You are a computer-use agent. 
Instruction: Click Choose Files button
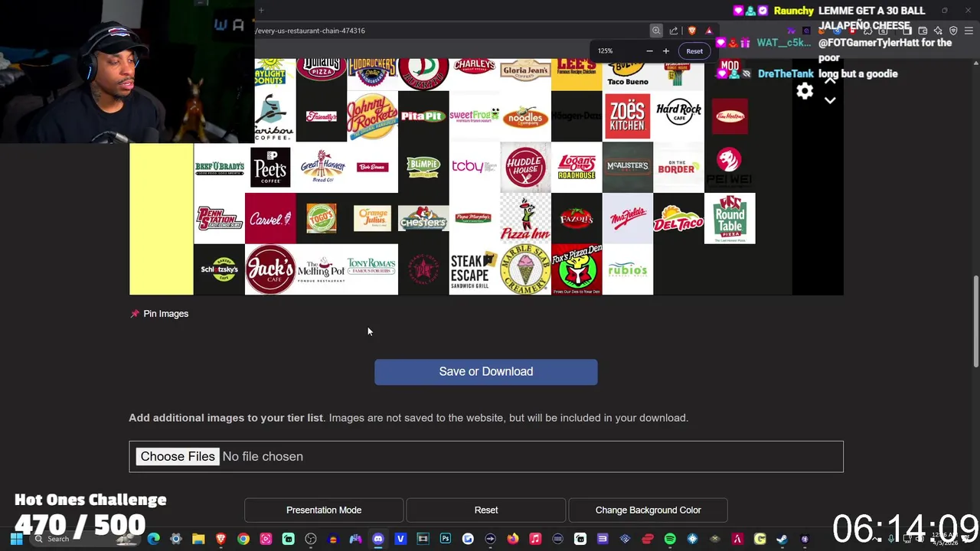click(178, 456)
